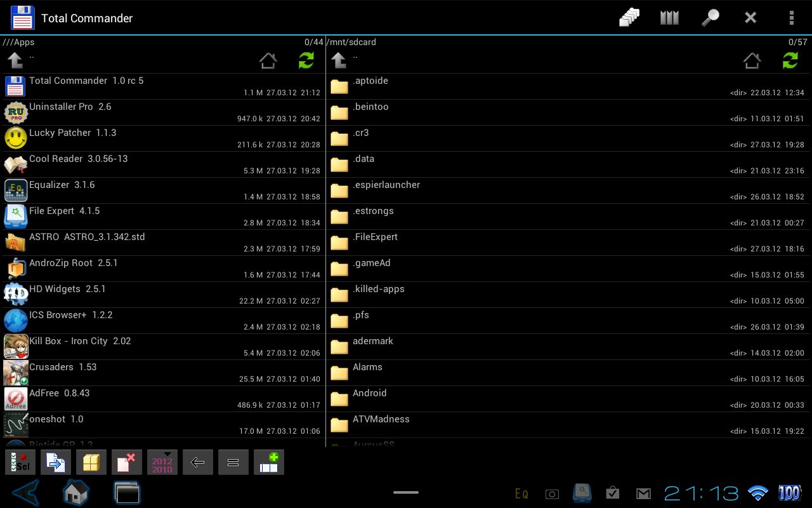Open the .data folder

pyautogui.click(x=568, y=164)
